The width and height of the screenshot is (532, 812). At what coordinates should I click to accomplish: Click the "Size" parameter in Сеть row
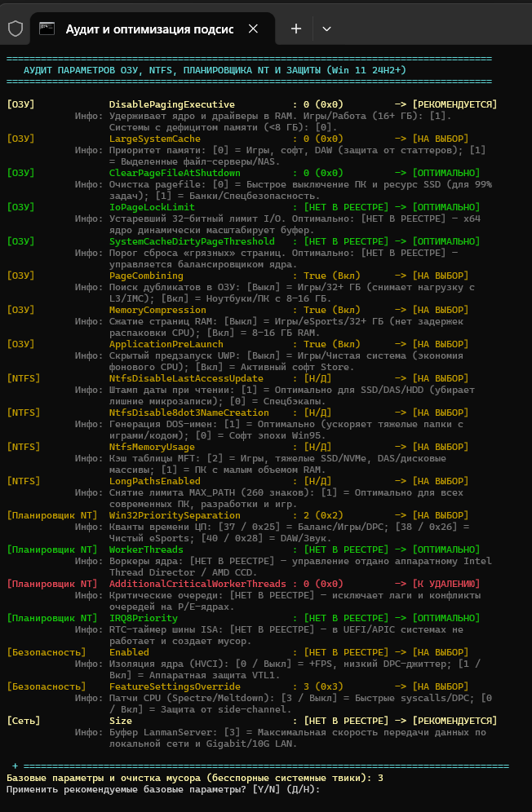tap(120, 721)
